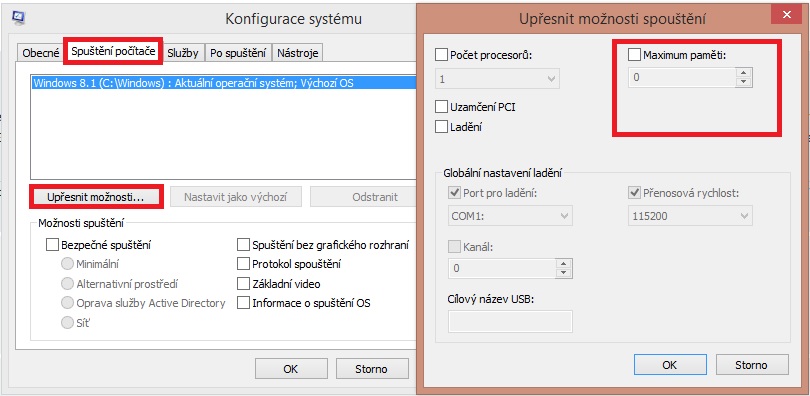The width and height of the screenshot is (810, 396).
Task: Click the system configuration icon in title bar
Action: pos(19,18)
